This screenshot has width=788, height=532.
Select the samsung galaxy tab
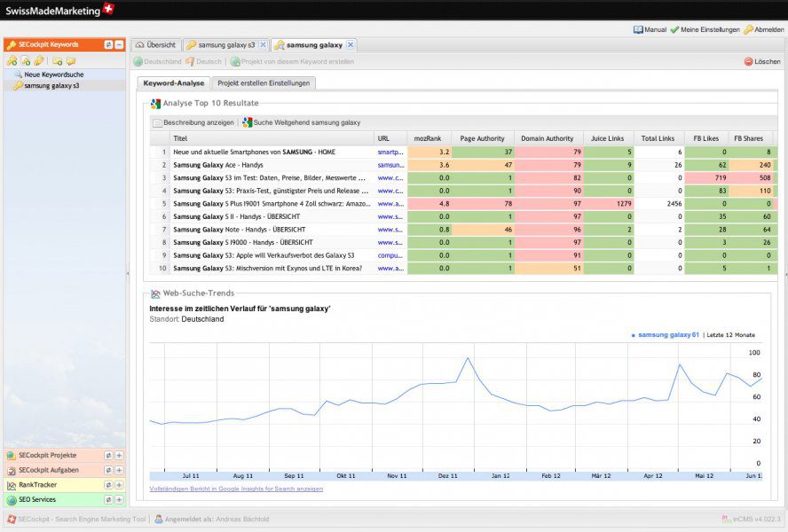pos(314,44)
